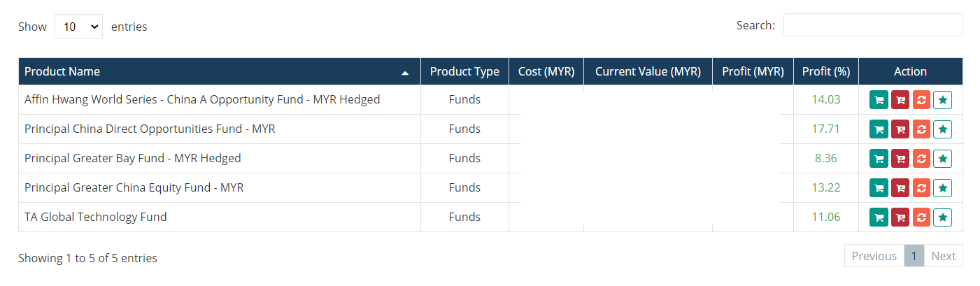Click orange switch icon for Principal Greater Bay
Image resolution: width=980 pixels, height=286 pixels.
(x=921, y=159)
